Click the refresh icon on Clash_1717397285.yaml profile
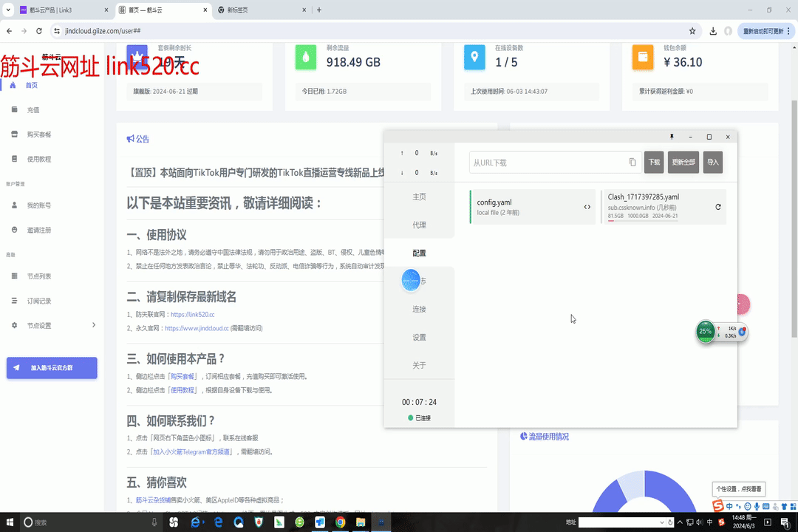The height and width of the screenshot is (532, 798). coord(718,207)
